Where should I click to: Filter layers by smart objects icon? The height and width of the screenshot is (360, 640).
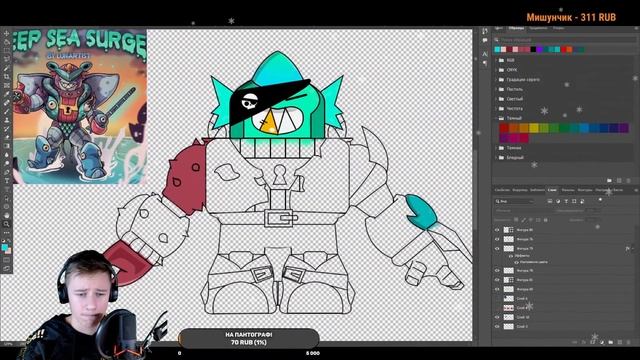(x=582, y=201)
